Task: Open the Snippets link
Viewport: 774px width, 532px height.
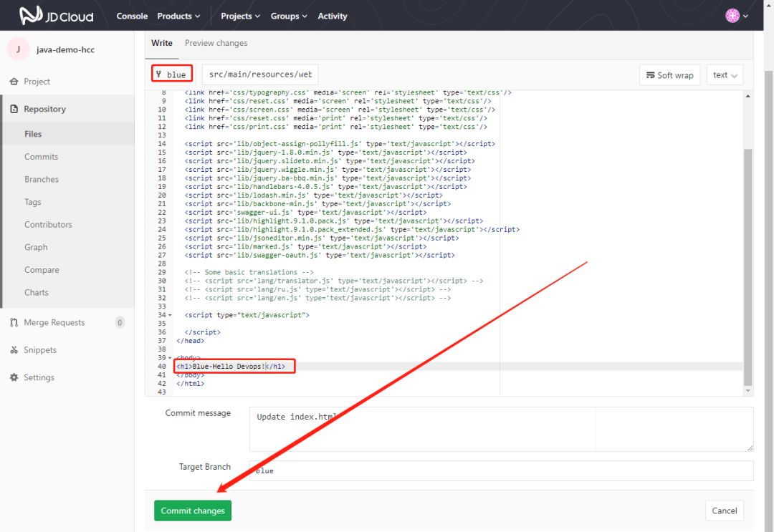Action: pyautogui.click(x=40, y=350)
